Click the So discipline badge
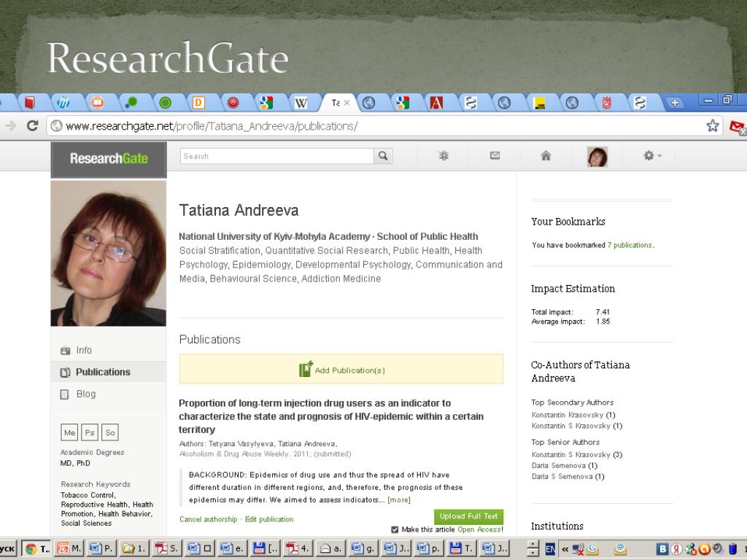The image size is (747, 560). tap(110, 432)
